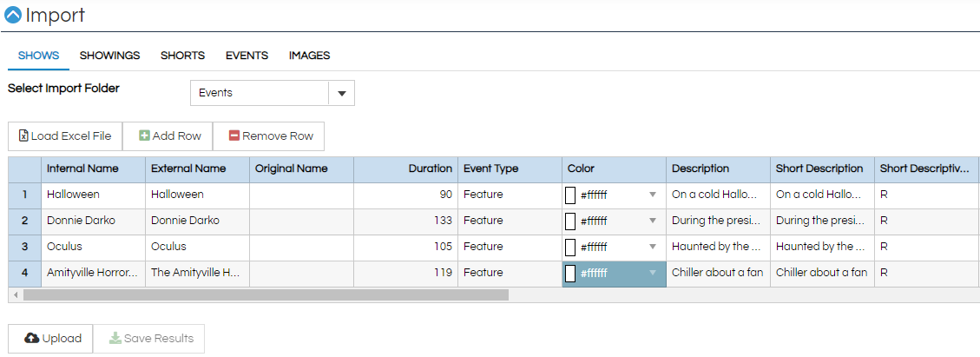
Task: Select row header number 1
Action: (x=25, y=195)
